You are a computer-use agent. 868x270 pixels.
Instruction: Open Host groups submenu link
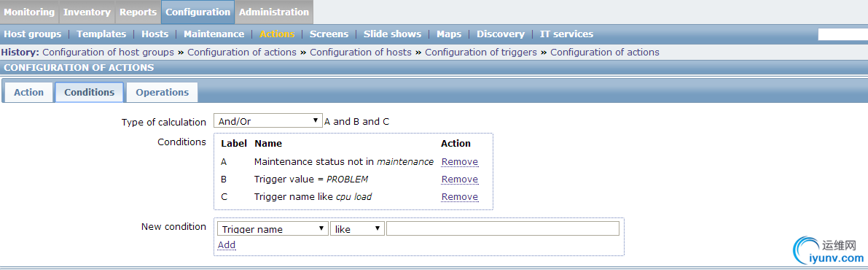(x=33, y=34)
